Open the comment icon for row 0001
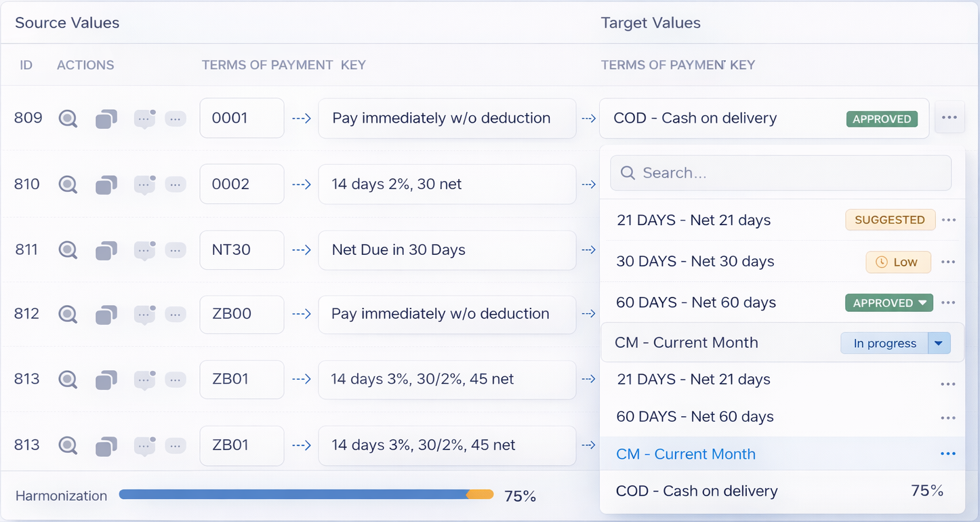Viewport: 980px width, 522px height. point(144,119)
